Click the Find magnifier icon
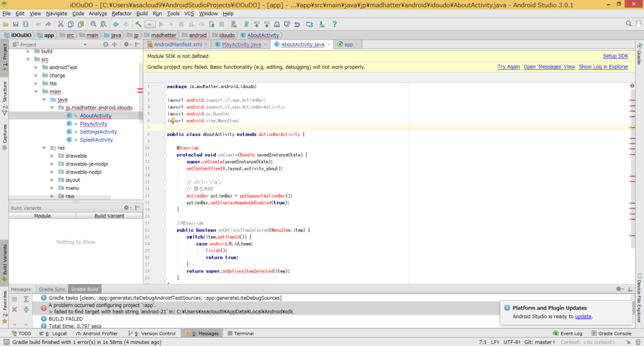 (93, 25)
